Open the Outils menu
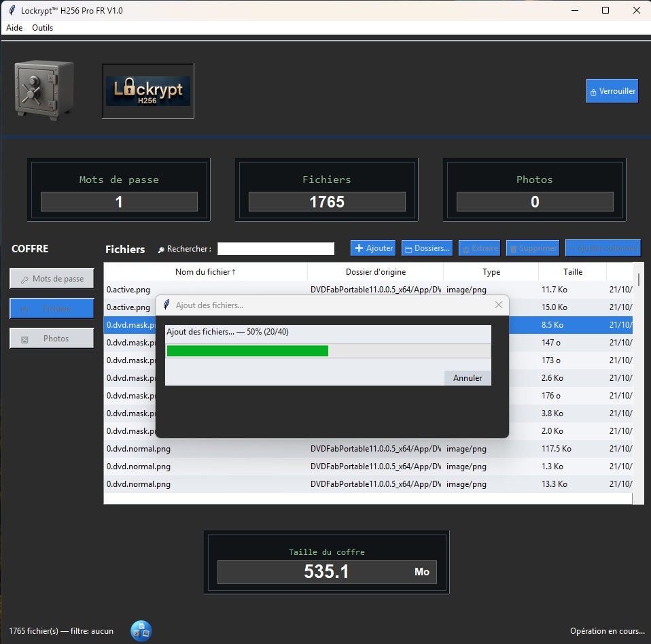This screenshot has width=651, height=644. click(42, 28)
